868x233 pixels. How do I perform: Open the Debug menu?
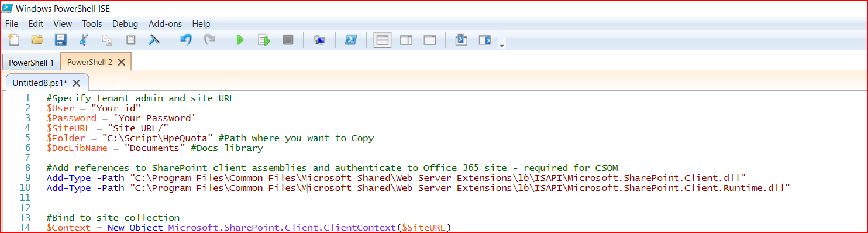click(125, 24)
